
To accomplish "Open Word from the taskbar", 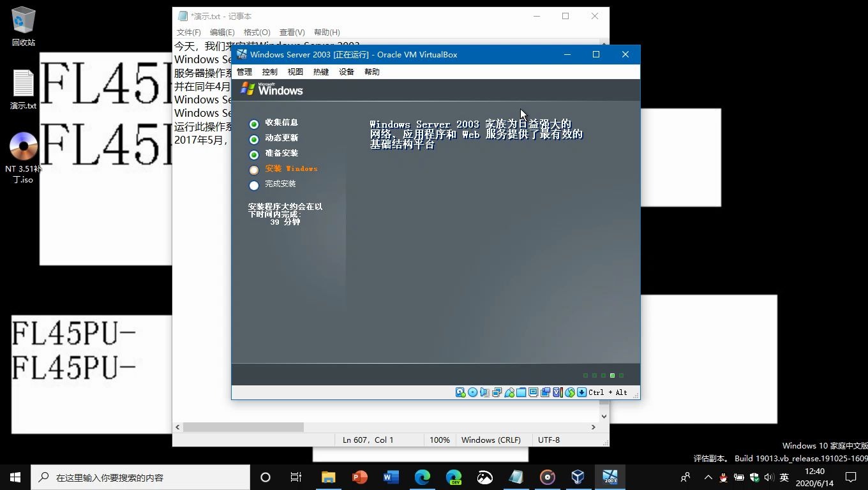I will (391, 477).
